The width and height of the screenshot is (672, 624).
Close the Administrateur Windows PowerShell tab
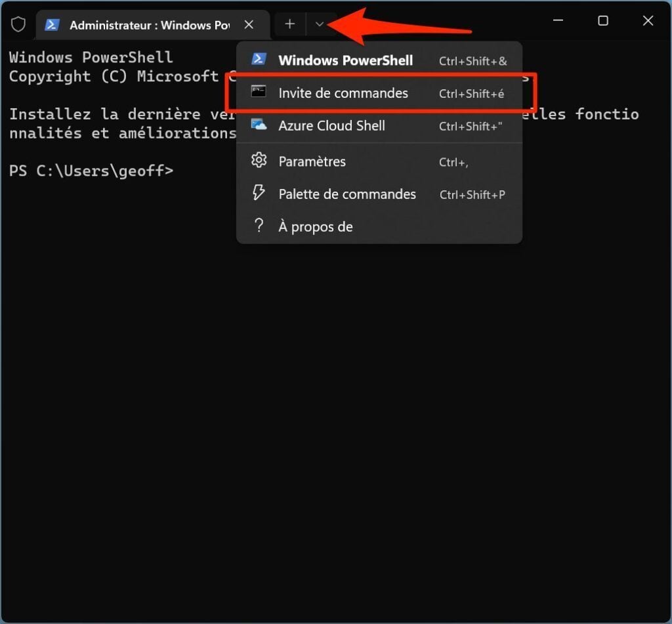249,25
